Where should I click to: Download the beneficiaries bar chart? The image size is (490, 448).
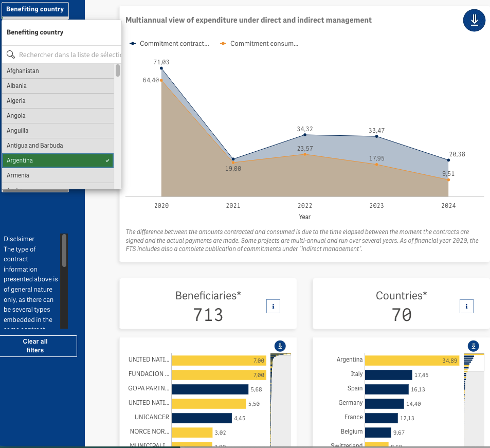pos(280,346)
